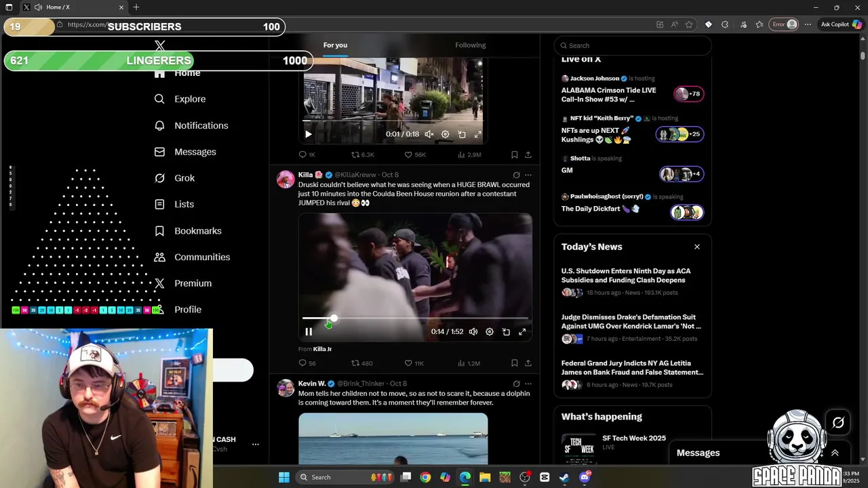Open Lists in the sidebar
Screen dimensions: 868x488
(174, 204)
